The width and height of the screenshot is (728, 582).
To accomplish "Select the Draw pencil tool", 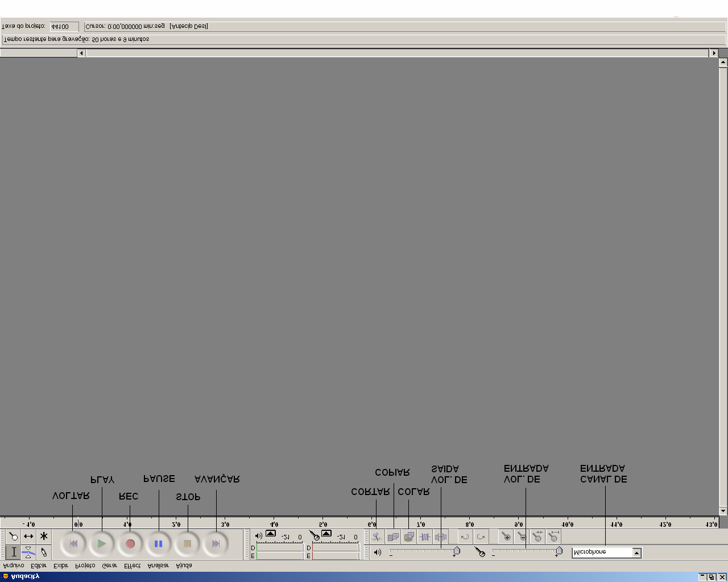I will 44,552.
